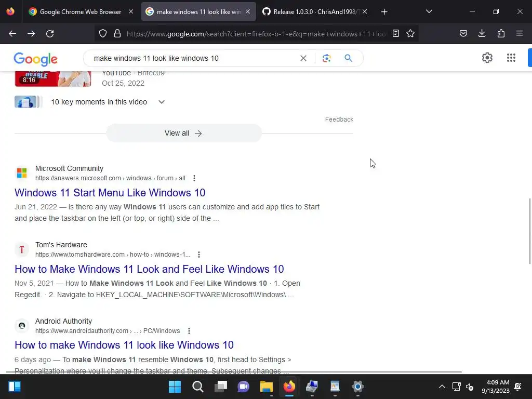Select the make windows 11 look like tab
532x399 pixels.
coord(198,12)
